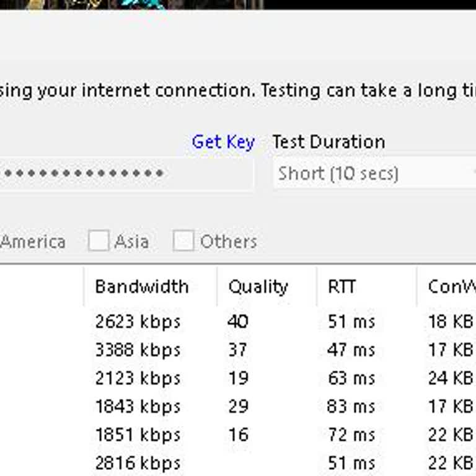Click the Get Key link
The width and height of the screenshot is (476, 476).
click(x=223, y=142)
